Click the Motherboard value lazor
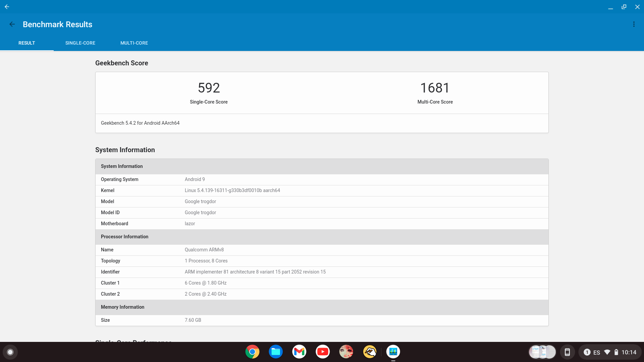This screenshot has height=362, width=644. coord(190,224)
